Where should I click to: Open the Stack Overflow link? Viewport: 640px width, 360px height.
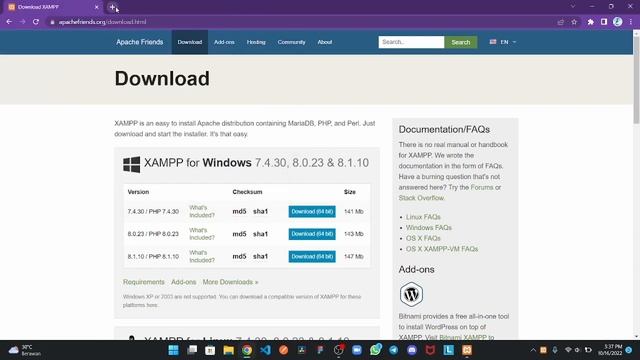tap(421, 198)
